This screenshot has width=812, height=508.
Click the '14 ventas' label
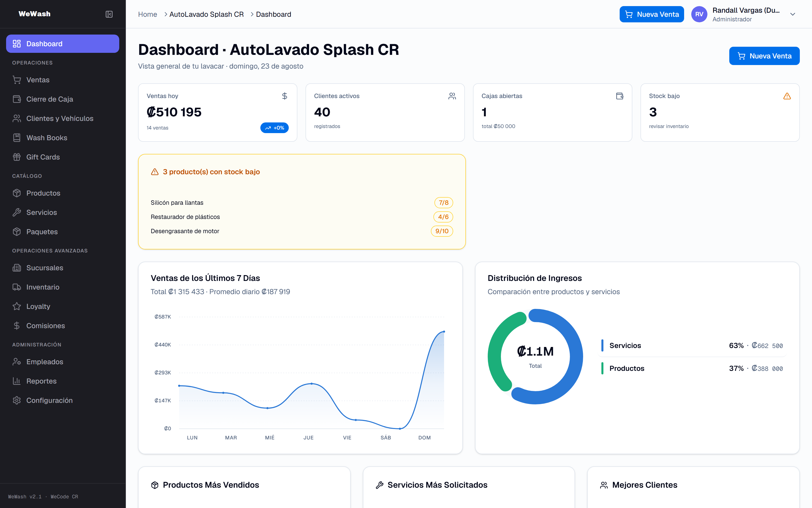point(157,128)
